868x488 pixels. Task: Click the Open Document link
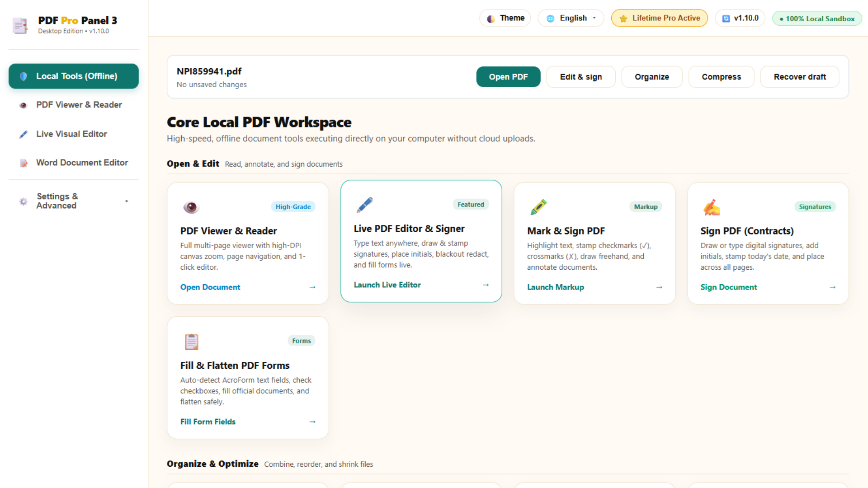click(210, 287)
